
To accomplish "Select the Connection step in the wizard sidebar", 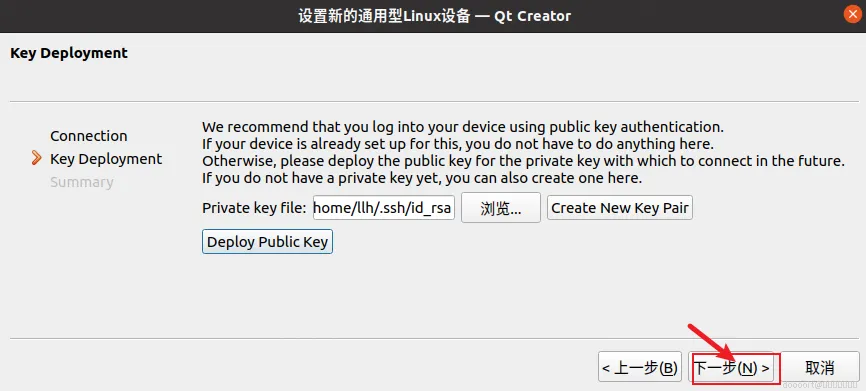I will click(x=89, y=136).
